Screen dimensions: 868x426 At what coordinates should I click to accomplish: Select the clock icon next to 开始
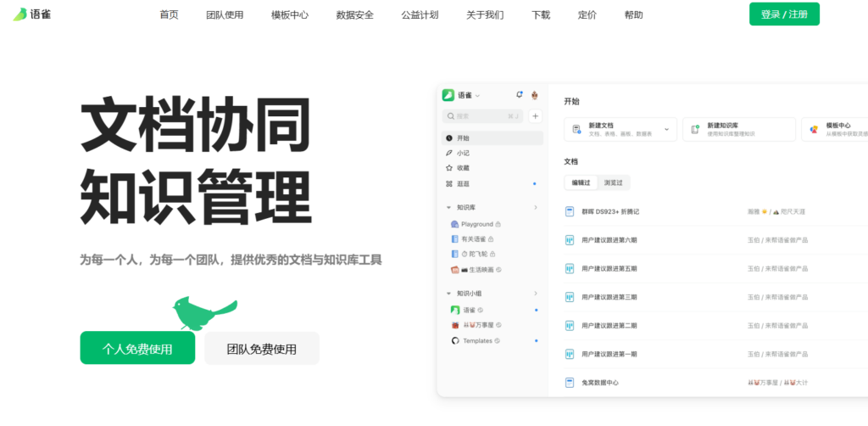pos(449,138)
